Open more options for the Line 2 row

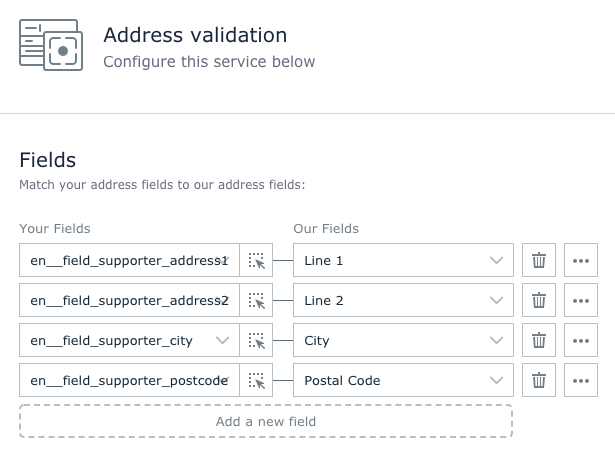tap(581, 301)
